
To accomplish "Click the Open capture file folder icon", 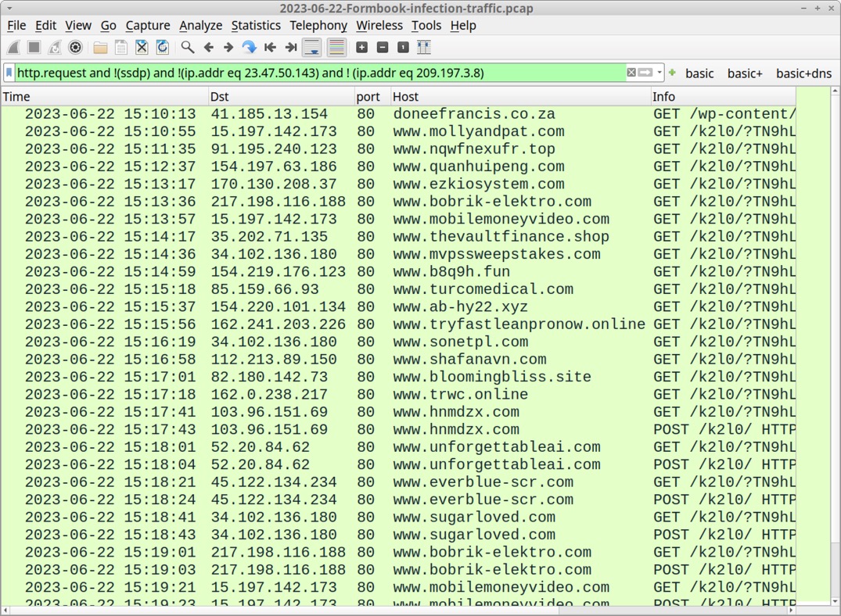I will pyautogui.click(x=100, y=47).
